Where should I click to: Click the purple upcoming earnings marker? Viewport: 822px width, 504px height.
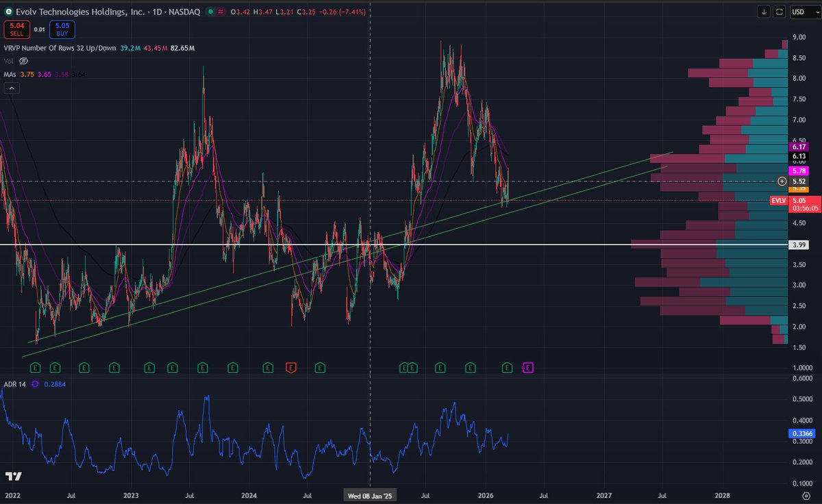pos(528,368)
